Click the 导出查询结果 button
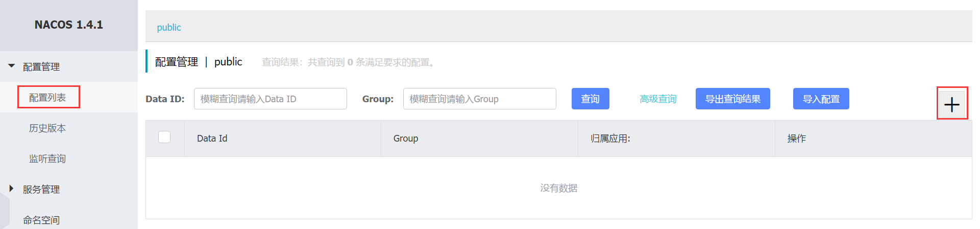This screenshot has height=229, width=980. click(x=733, y=99)
